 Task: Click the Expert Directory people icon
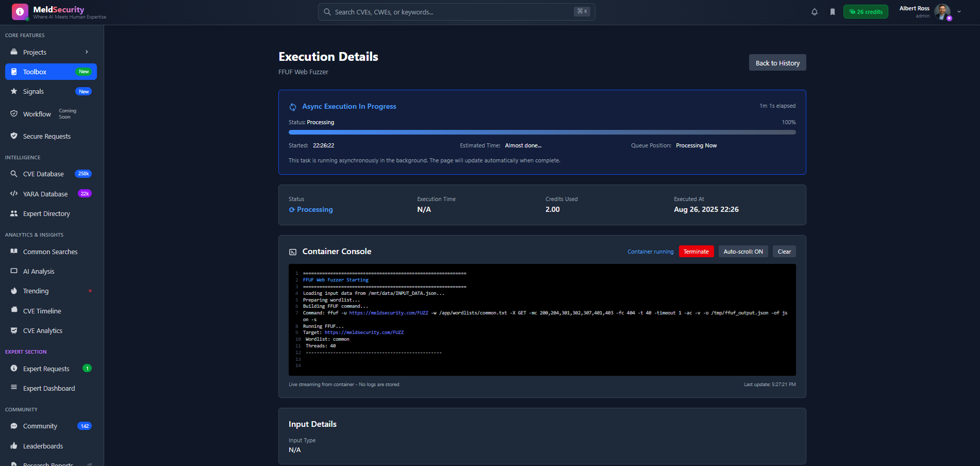(14, 213)
